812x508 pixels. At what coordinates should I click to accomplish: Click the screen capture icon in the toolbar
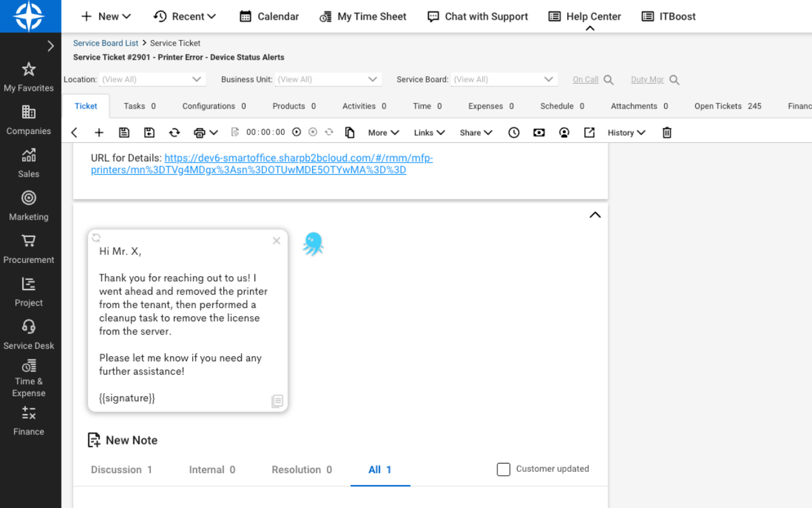[x=539, y=133]
